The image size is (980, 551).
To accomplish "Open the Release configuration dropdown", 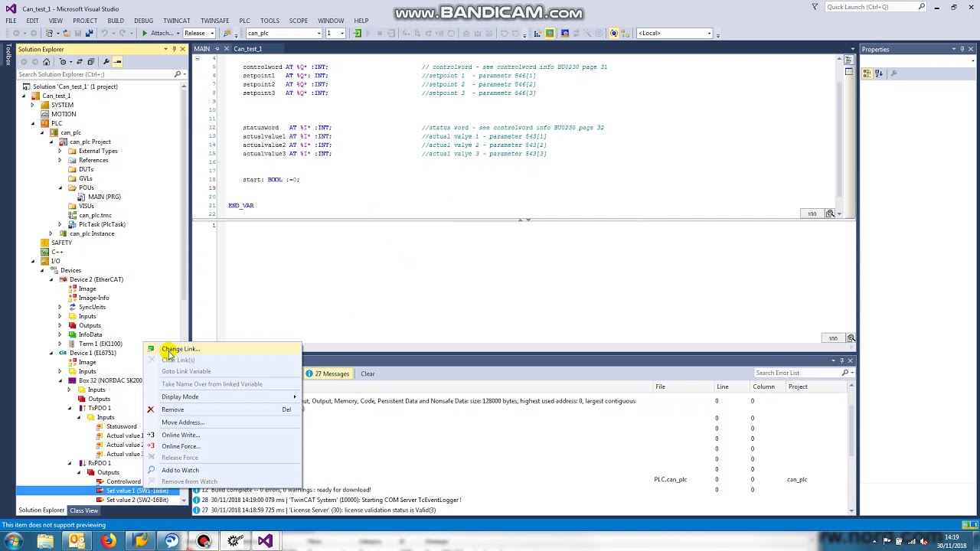I will tap(212, 34).
